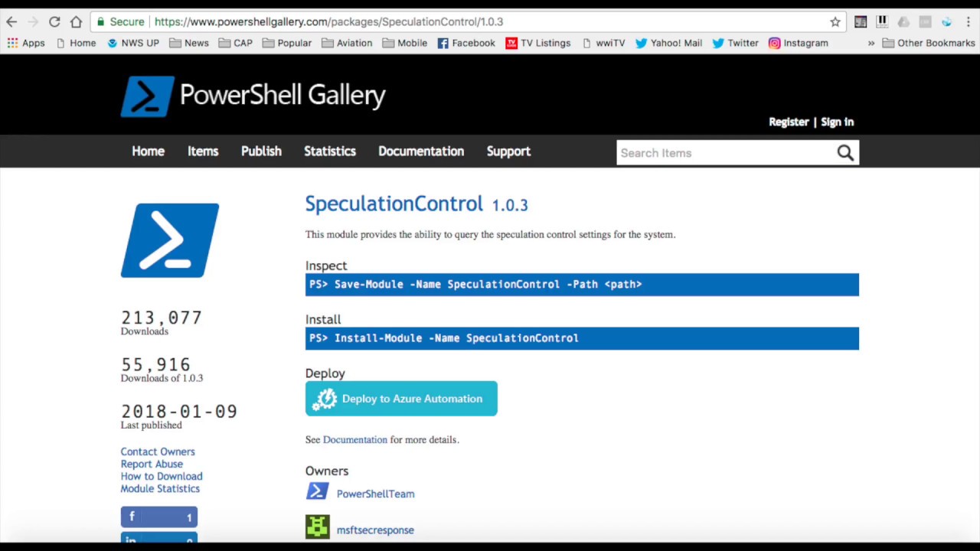Reload the page with the refresh icon

[x=54, y=21]
